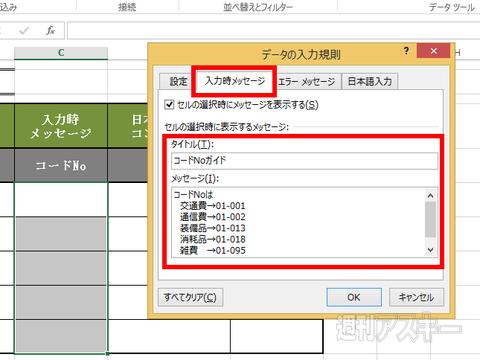The width and height of the screenshot is (480, 360).
Task: Click the コードNoは message line
Action: (x=193, y=195)
